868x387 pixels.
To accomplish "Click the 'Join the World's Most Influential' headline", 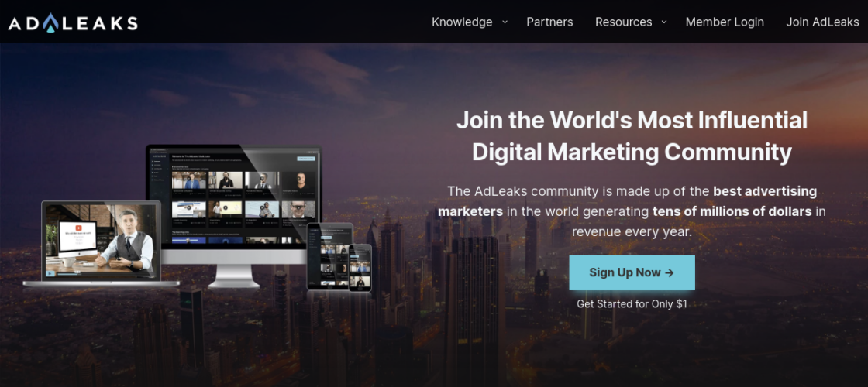I will point(632,120).
